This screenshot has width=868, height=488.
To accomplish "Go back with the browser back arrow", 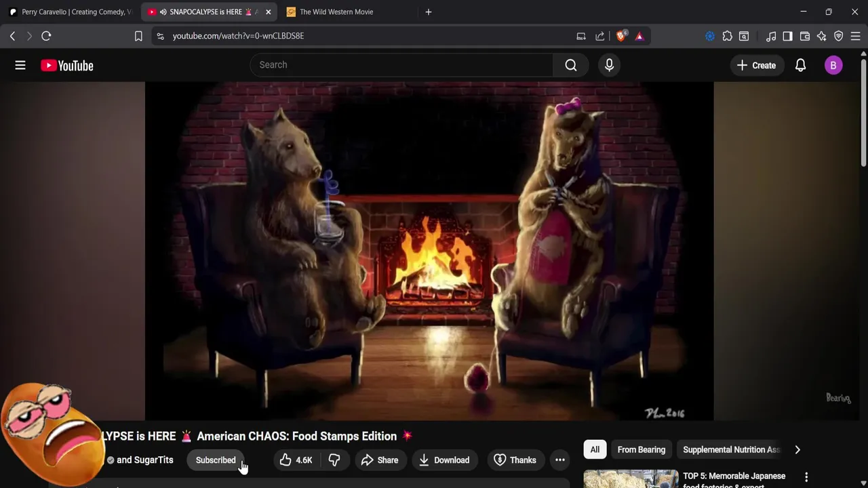I will (12, 36).
